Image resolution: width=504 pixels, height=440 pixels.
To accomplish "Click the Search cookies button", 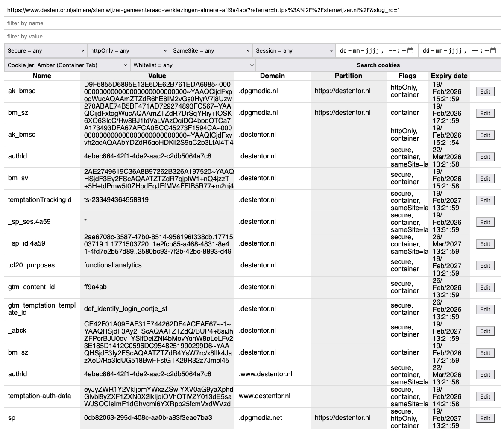I will point(378,65).
